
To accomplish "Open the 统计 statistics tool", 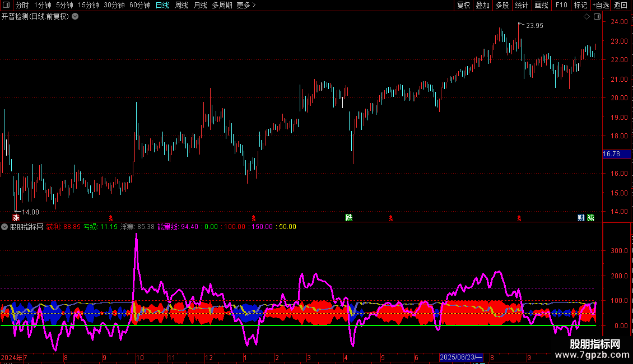I will pos(522,5).
